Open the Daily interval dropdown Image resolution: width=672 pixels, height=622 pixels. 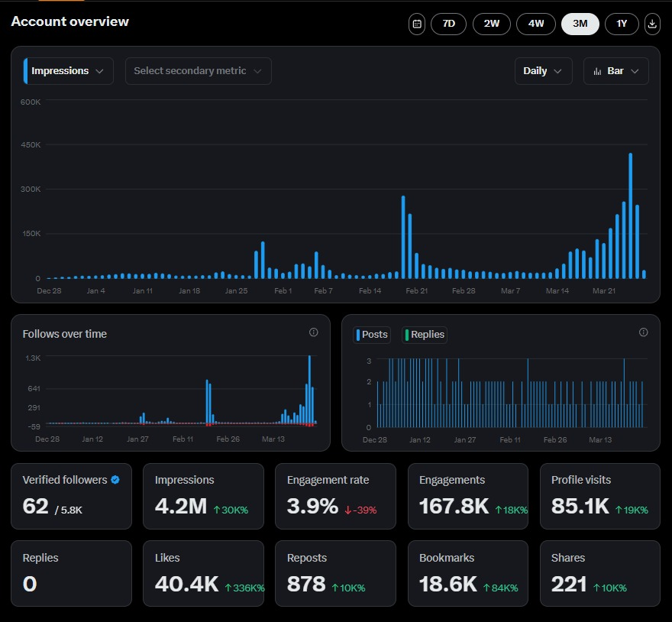[x=543, y=71]
